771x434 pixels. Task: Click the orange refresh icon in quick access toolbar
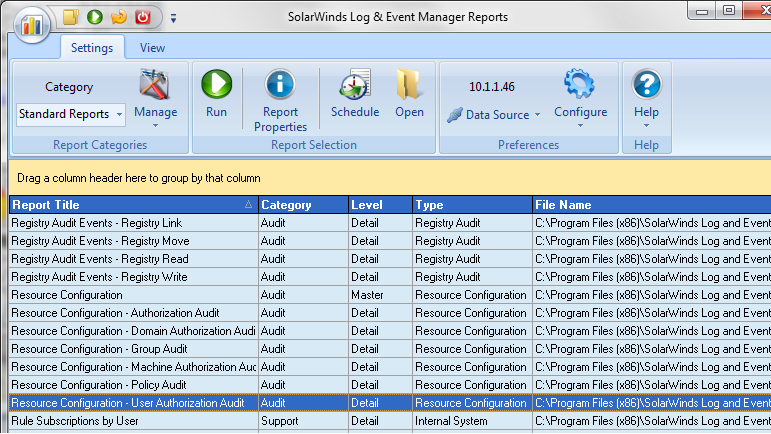tap(119, 17)
